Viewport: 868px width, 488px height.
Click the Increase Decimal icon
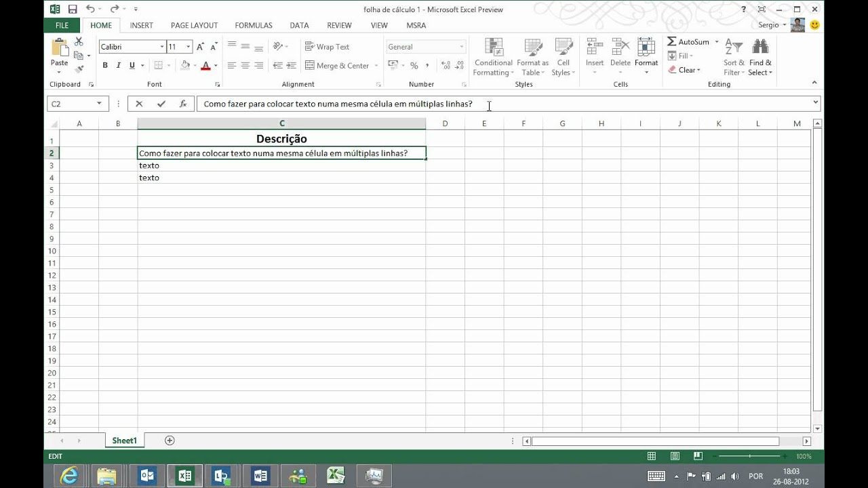[446, 66]
